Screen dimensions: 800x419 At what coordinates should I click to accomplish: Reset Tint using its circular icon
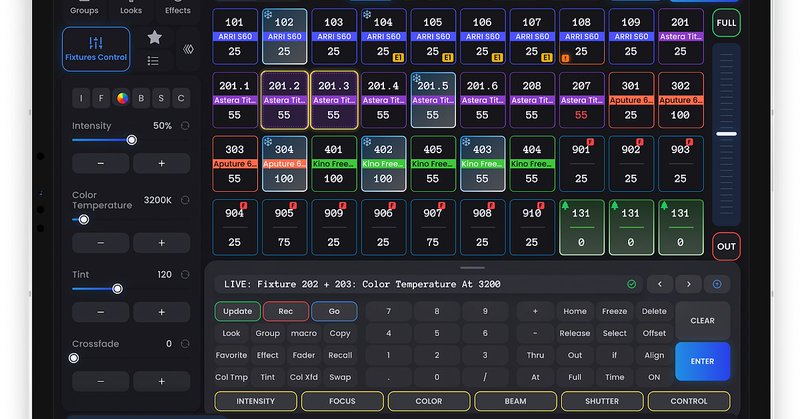(185, 275)
